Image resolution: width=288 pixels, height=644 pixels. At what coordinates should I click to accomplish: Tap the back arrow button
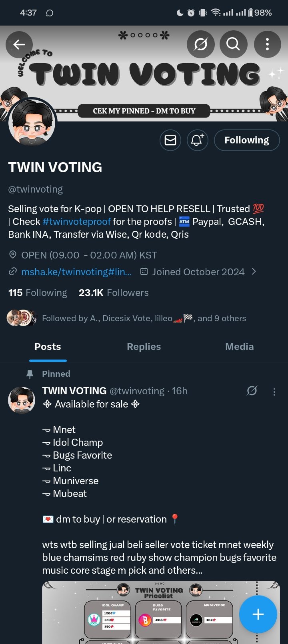click(19, 44)
